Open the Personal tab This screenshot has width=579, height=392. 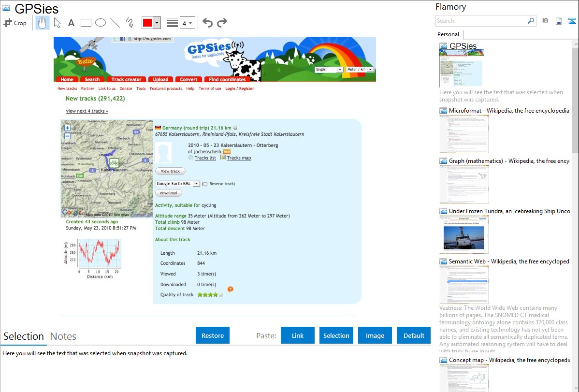click(x=448, y=34)
